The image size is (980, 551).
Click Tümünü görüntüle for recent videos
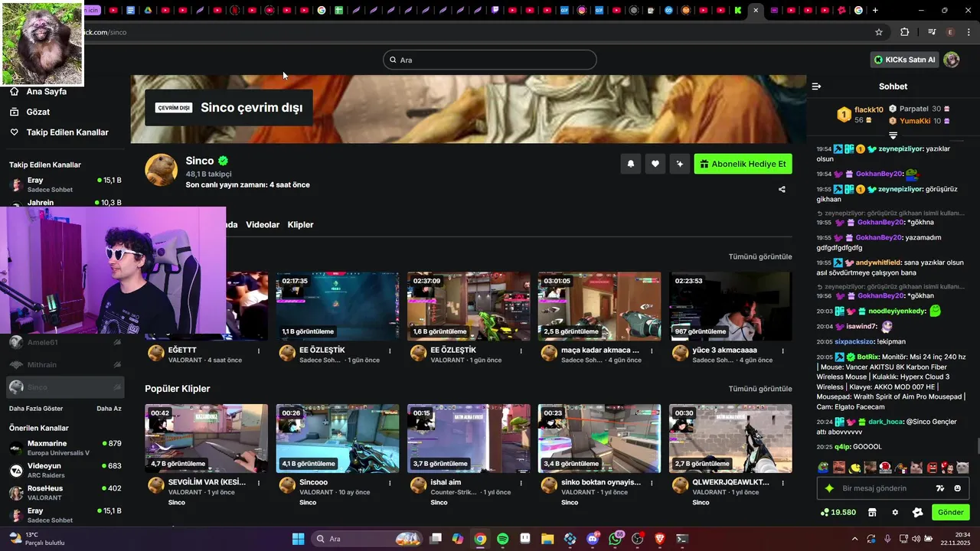(x=760, y=256)
